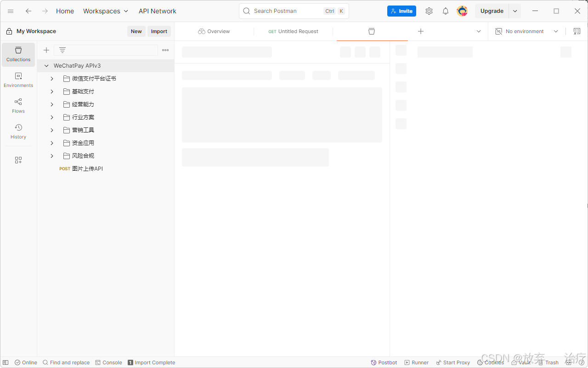Select the 营销工具 folder row
Image resolution: width=588 pixels, height=368 pixels.
tap(106, 130)
